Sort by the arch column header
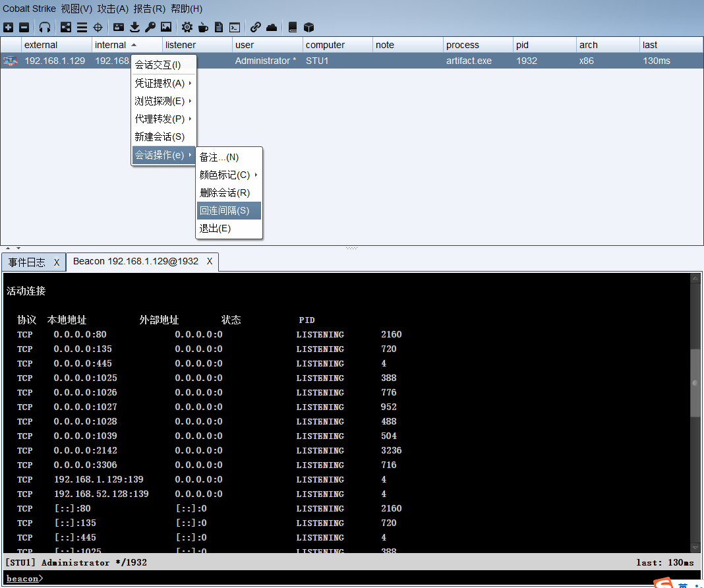Image resolution: width=704 pixels, height=588 pixels. pyautogui.click(x=608, y=45)
